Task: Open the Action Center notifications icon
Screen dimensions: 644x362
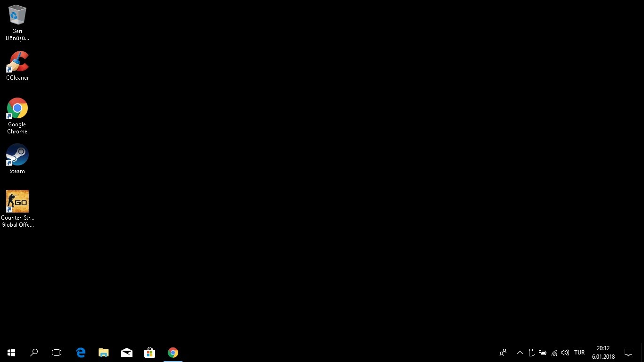Action: click(628, 353)
